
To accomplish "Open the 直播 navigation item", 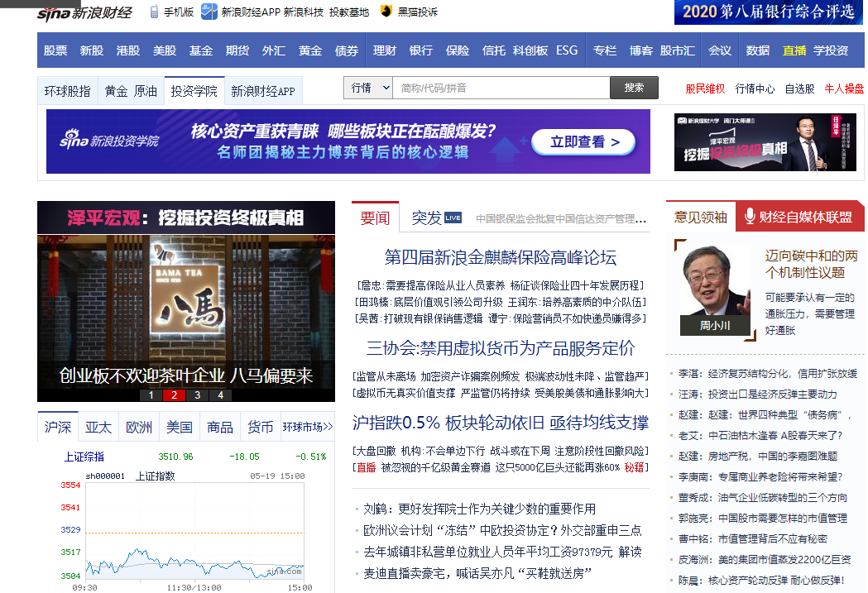I will point(794,50).
